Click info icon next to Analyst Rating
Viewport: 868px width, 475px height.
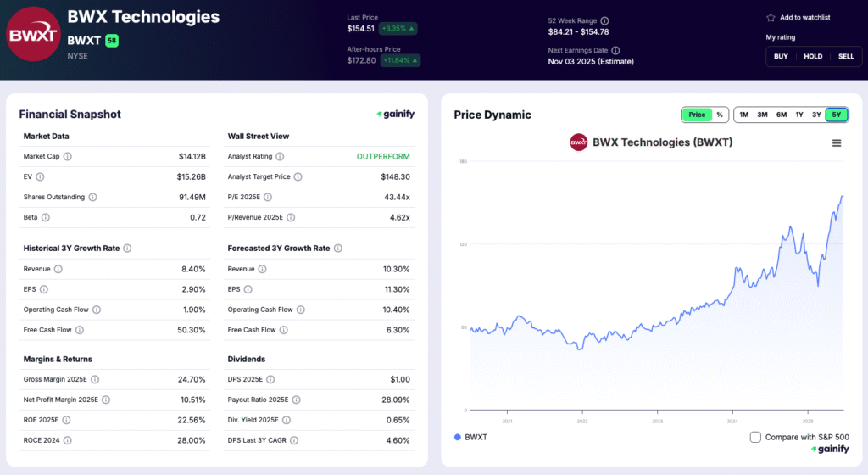pyautogui.click(x=280, y=157)
